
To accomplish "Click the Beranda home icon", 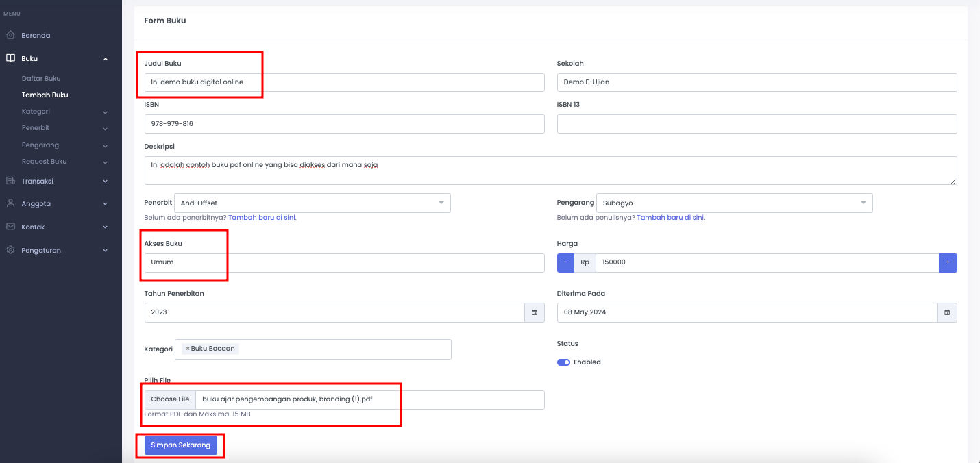I will 10,35.
